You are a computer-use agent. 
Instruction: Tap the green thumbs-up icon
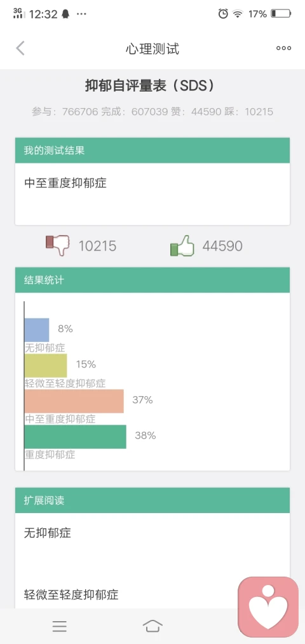(182, 245)
